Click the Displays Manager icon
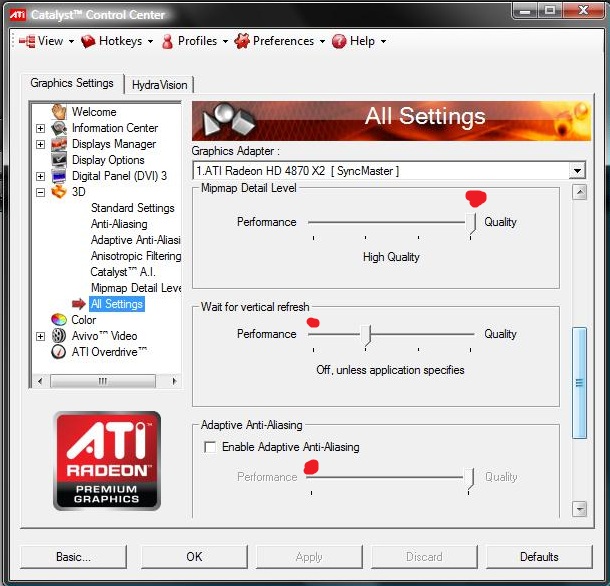The image size is (610, 586). [x=59, y=144]
